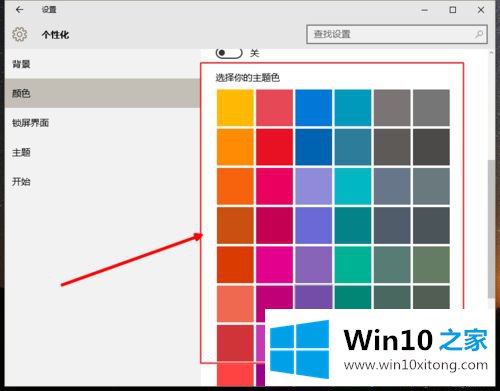Screen dimensions: 500x391
Task: Select the red-orange swatch in fifth row
Action: click(235, 265)
